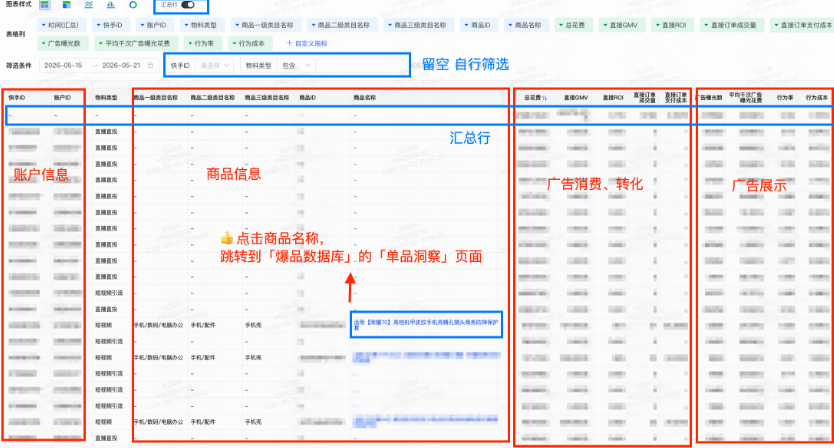Click the 自定义指标 add custom metric link
Image resolution: width=834 pixels, height=448 pixels.
[x=307, y=43]
